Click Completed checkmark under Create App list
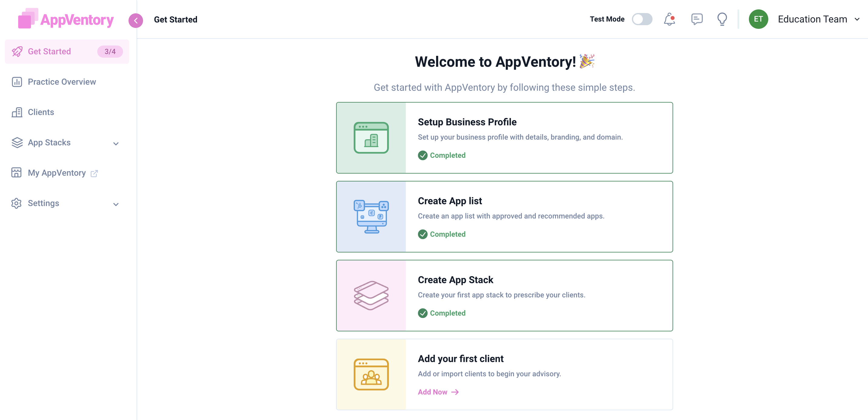This screenshot has width=868, height=420. click(422, 234)
